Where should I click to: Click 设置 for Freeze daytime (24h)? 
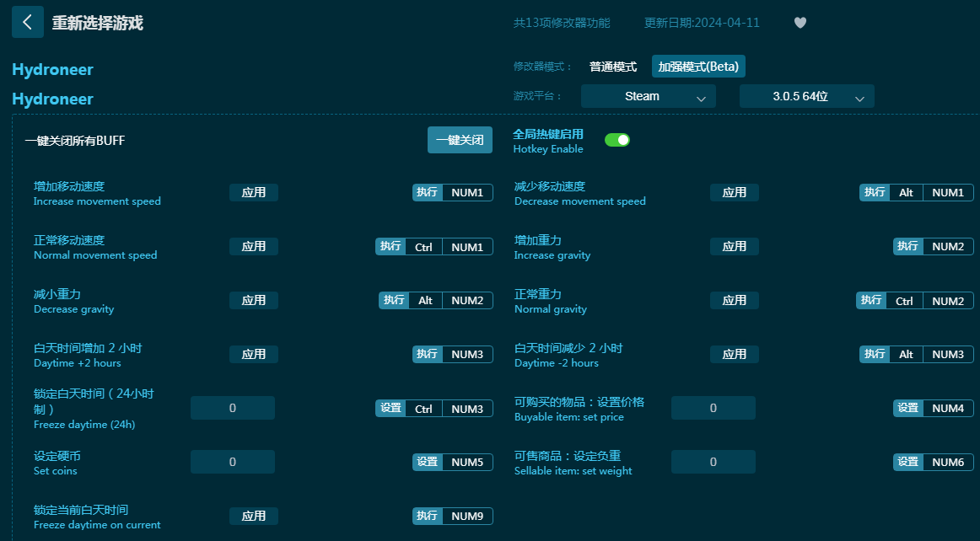(390, 409)
